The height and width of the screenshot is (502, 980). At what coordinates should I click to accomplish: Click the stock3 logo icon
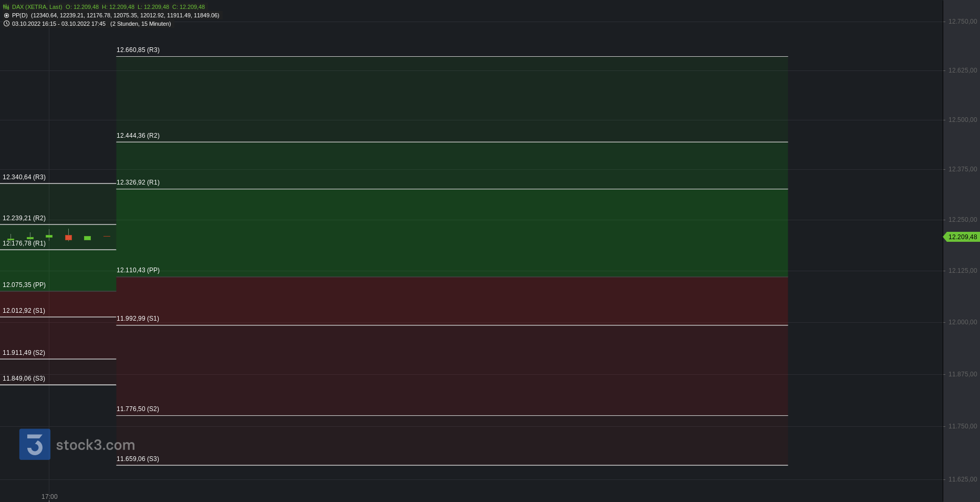(35, 444)
